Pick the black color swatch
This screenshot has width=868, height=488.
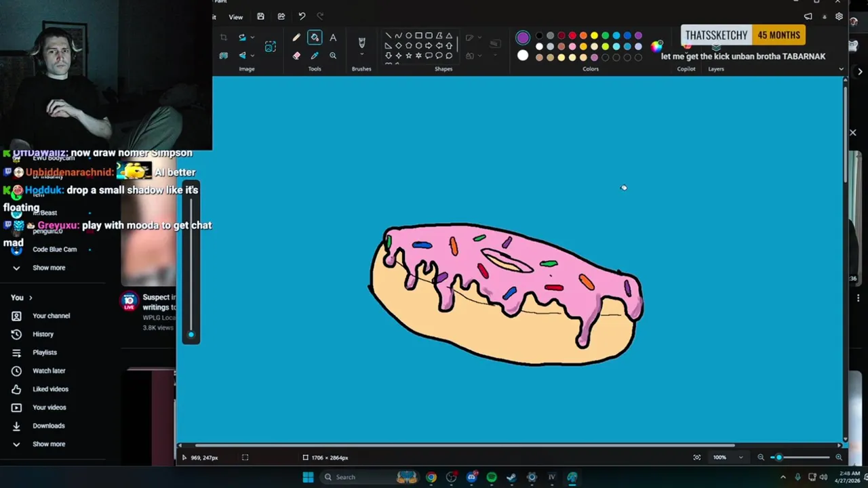[539, 35]
